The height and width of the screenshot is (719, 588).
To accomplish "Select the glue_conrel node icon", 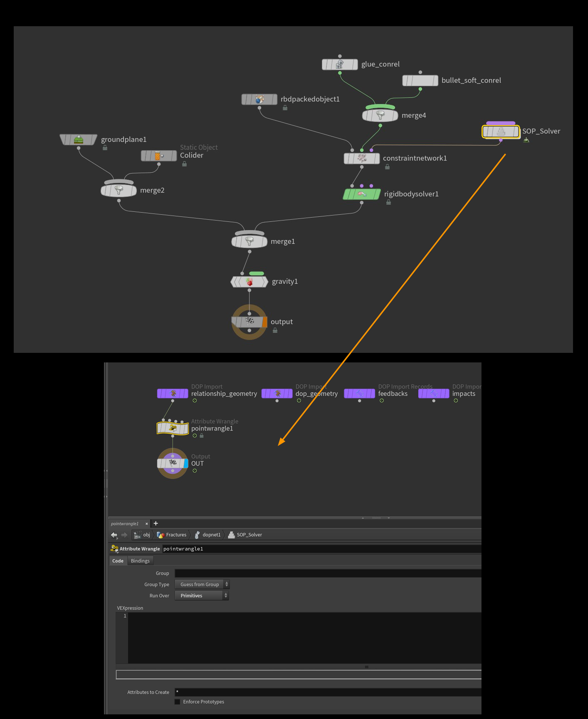I will tap(340, 64).
